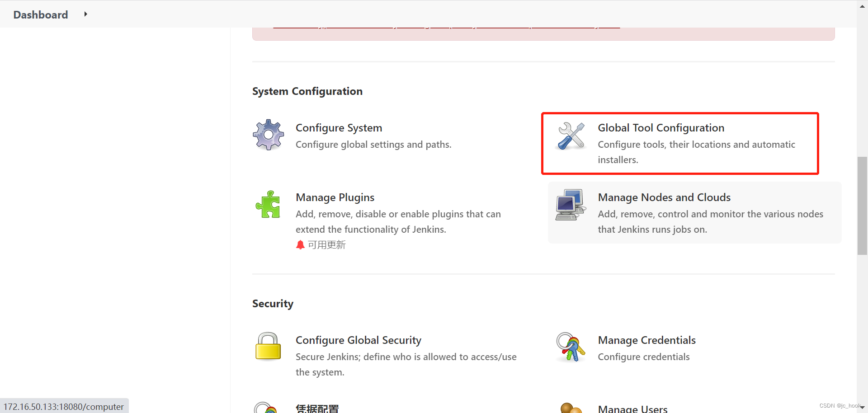Click the vertical scrollbar thumb
868x413 pixels.
coord(862,206)
